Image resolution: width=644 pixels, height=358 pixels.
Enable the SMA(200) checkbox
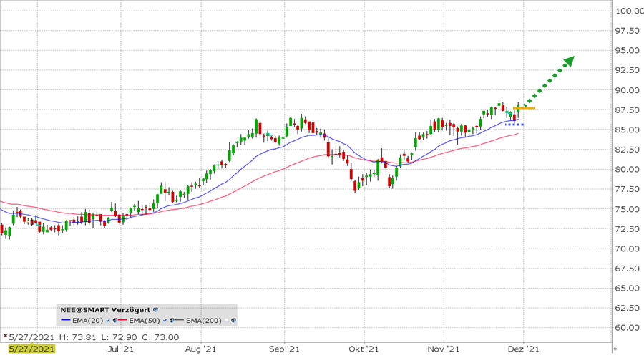point(225,320)
